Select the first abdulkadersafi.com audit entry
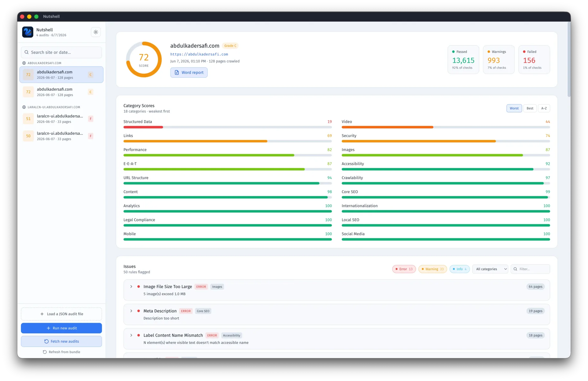 61,74
